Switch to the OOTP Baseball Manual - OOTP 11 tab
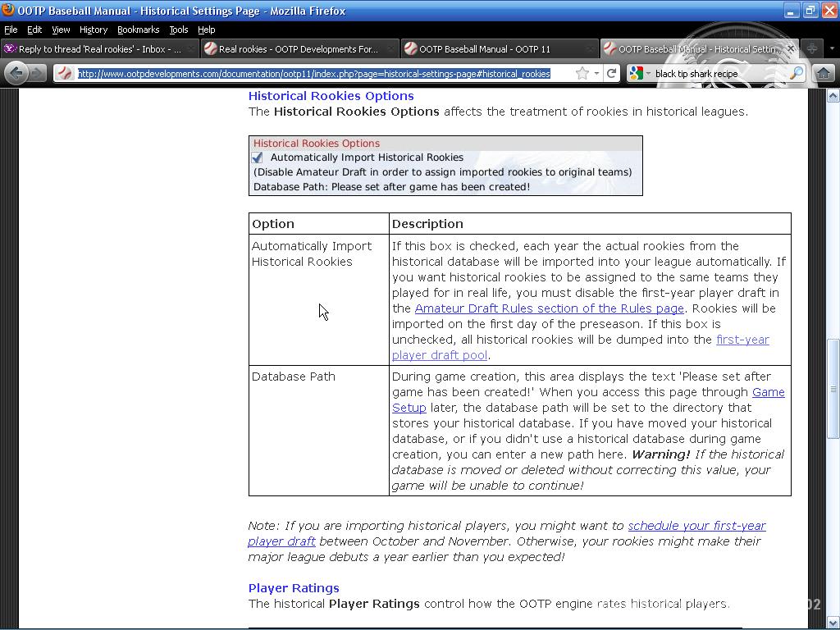Image resolution: width=840 pixels, height=630 pixels. tap(484, 49)
